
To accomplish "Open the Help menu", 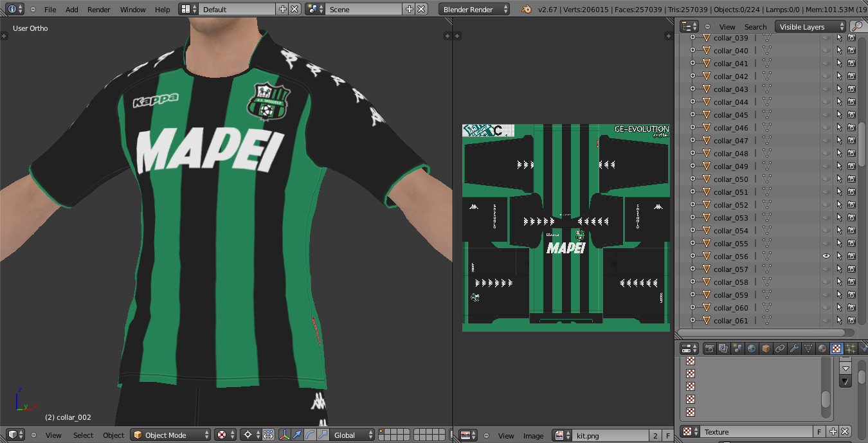I will pos(163,10).
